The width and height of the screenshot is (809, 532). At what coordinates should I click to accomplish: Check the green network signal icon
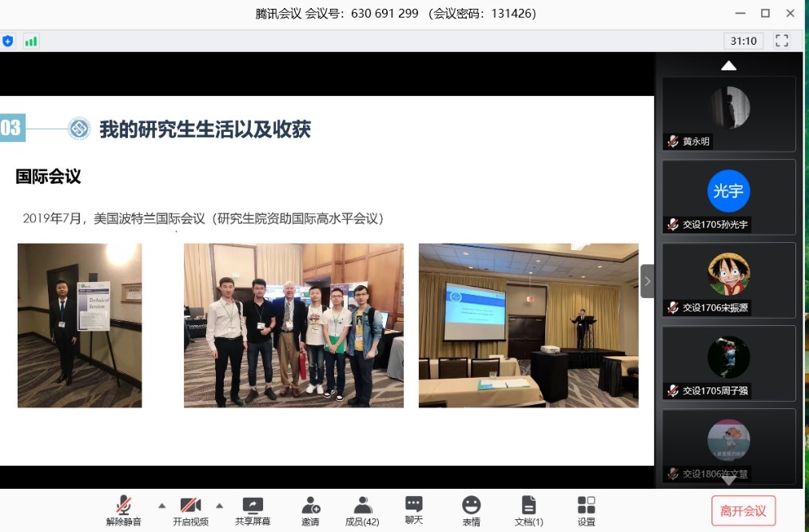tap(31, 41)
